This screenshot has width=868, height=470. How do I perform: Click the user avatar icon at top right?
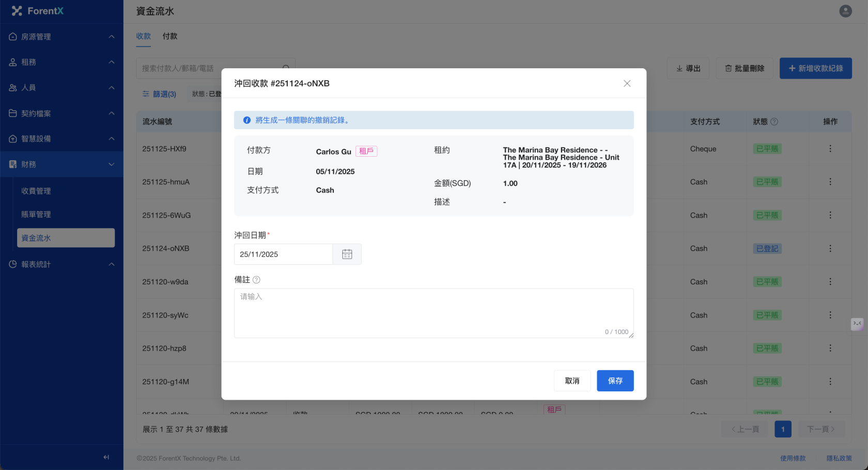coord(845,11)
